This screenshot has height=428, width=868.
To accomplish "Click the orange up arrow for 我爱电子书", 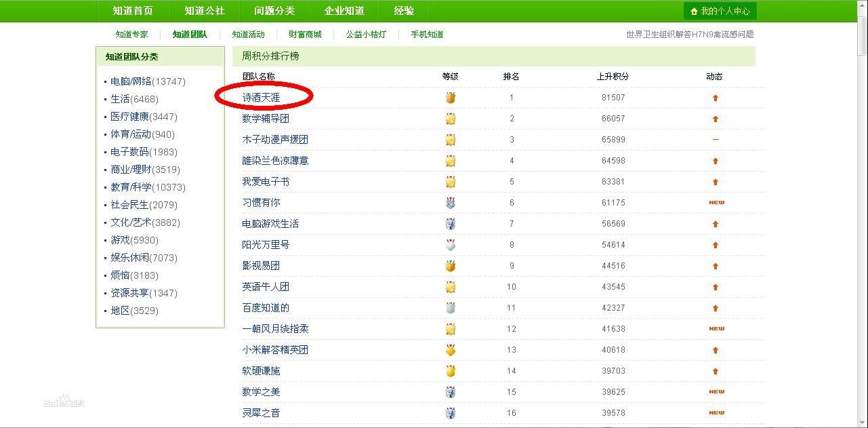I will [715, 182].
